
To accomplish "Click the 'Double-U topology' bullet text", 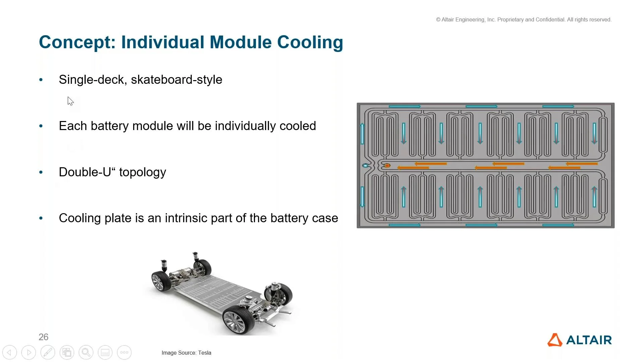I will click(112, 172).
